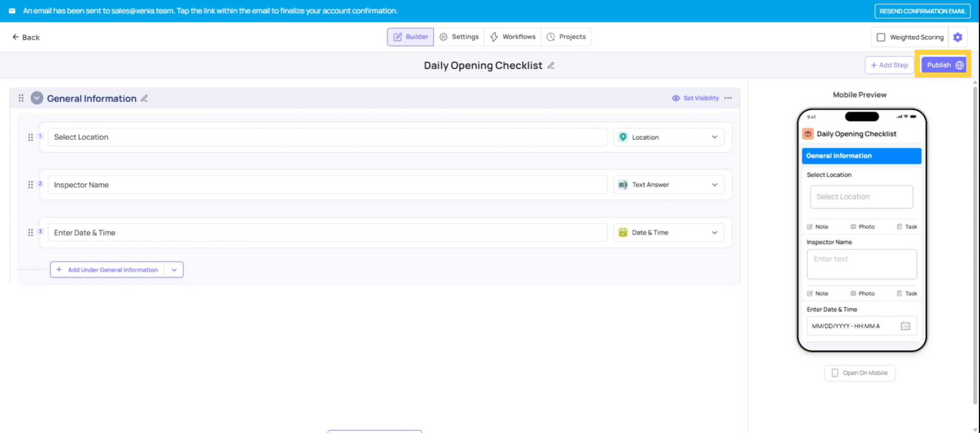Grab the drag handle for General Information section
980x433 pixels.
pos(21,98)
